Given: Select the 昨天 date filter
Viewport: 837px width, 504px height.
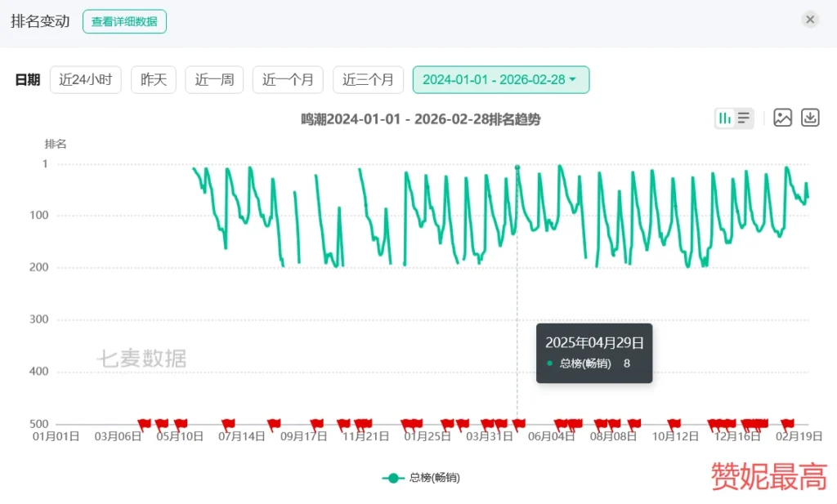Looking at the screenshot, I should [x=154, y=80].
